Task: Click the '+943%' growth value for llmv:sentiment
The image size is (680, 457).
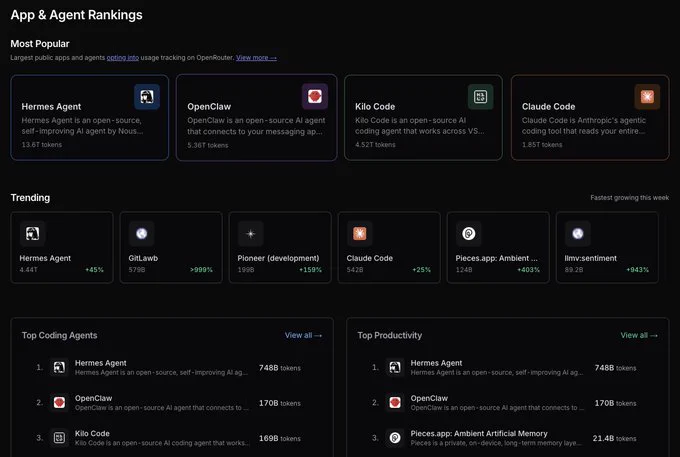Action: pyautogui.click(x=638, y=270)
